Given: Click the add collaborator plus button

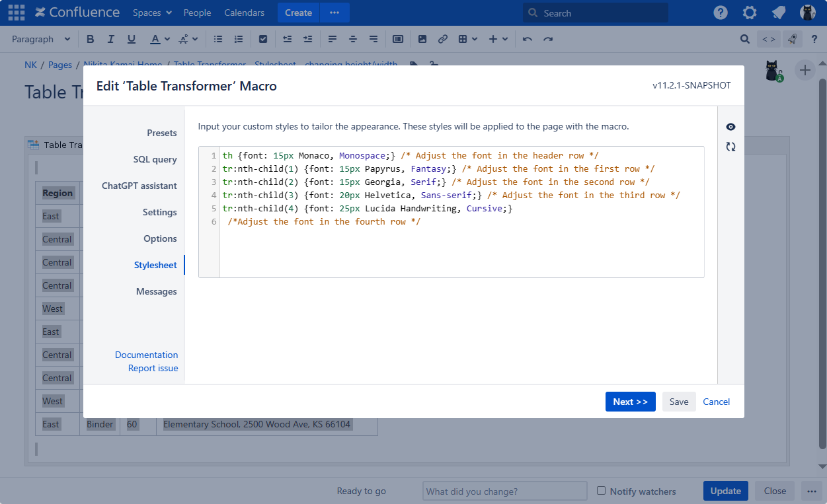Looking at the screenshot, I should tap(805, 70).
